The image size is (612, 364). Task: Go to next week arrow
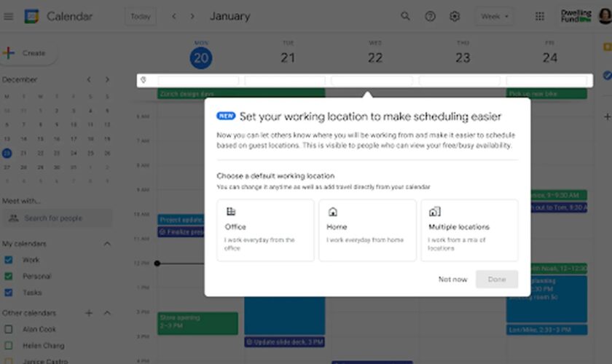click(192, 16)
